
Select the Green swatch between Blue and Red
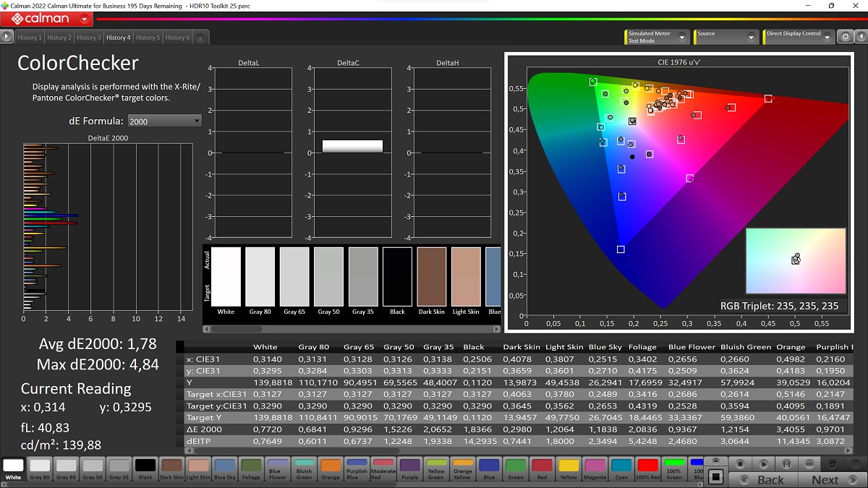516,469
